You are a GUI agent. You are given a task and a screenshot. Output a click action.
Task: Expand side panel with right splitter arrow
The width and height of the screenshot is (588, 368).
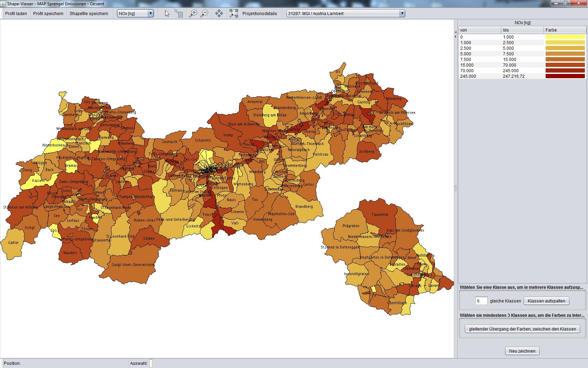[456, 36]
